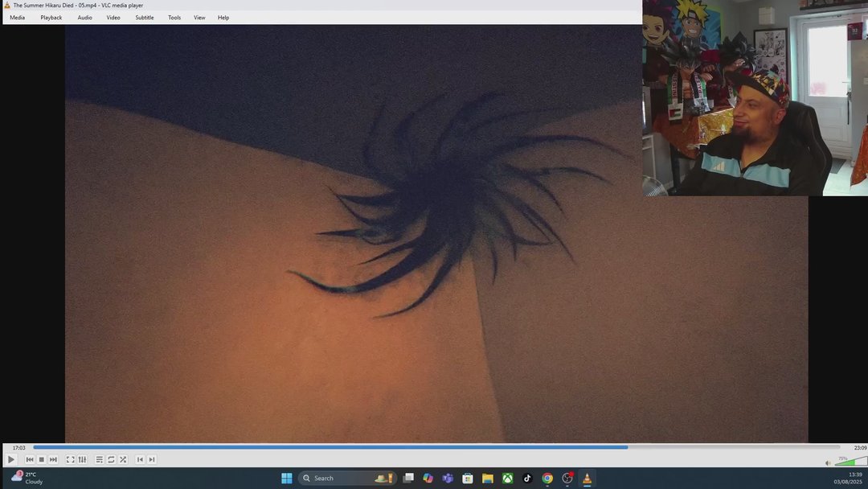The height and width of the screenshot is (489, 868).
Task: Open the Windows Start menu
Action: pos(286,478)
